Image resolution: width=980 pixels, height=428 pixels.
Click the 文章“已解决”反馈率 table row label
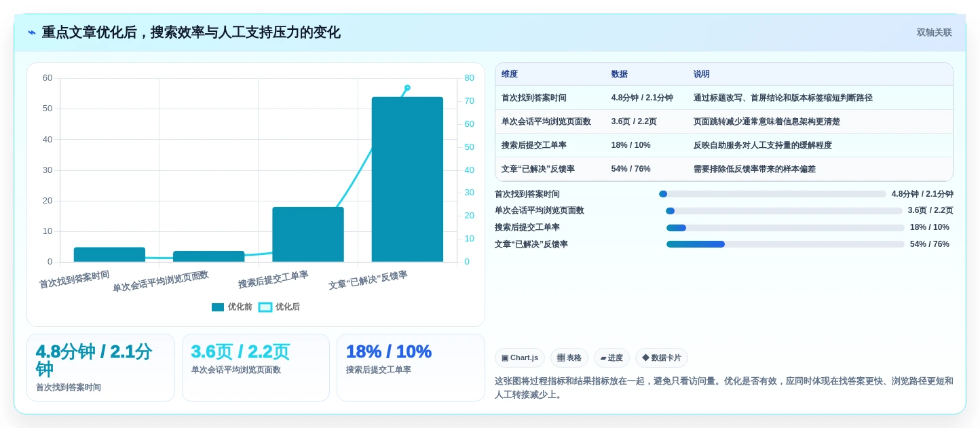point(538,169)
